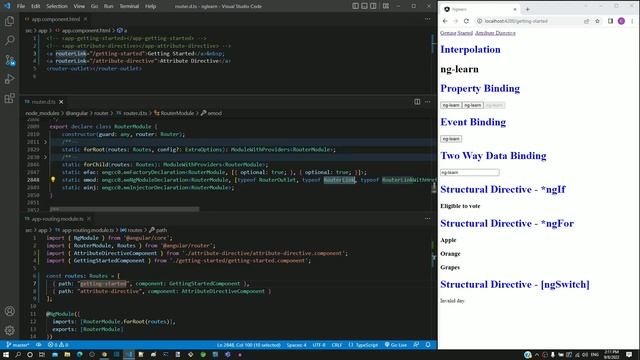Open the Help menu
This screenshot has width=640, height=360.
[x=151, y=6]
